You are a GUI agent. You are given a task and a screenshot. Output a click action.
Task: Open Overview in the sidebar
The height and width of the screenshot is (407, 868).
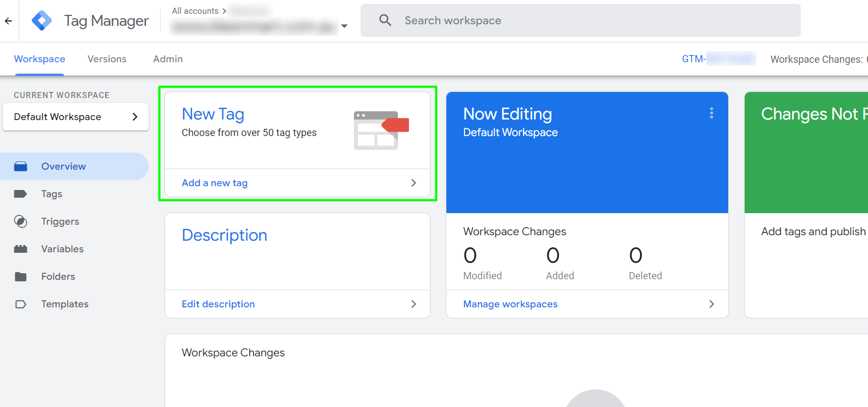(63, 166)
